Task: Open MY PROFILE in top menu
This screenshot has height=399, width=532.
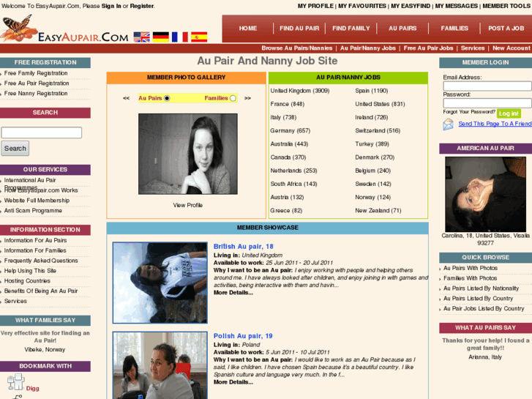Action: [x=315, y=6]
